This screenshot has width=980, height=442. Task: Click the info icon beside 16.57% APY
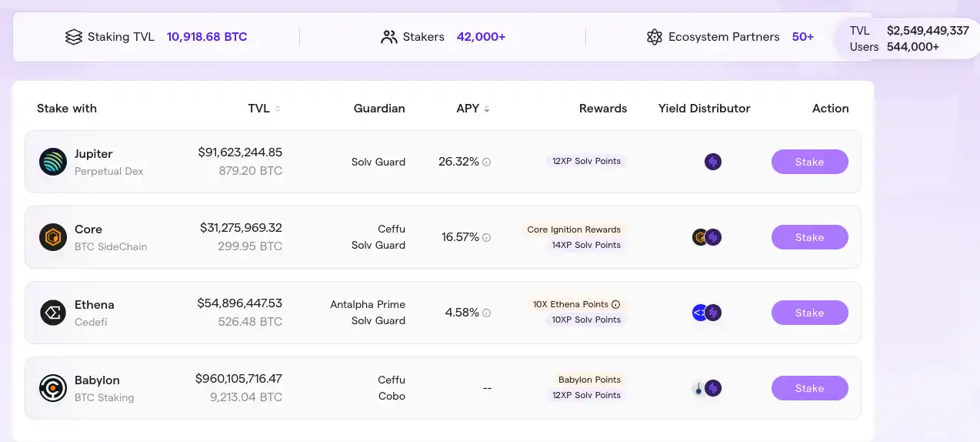(486, 238)
